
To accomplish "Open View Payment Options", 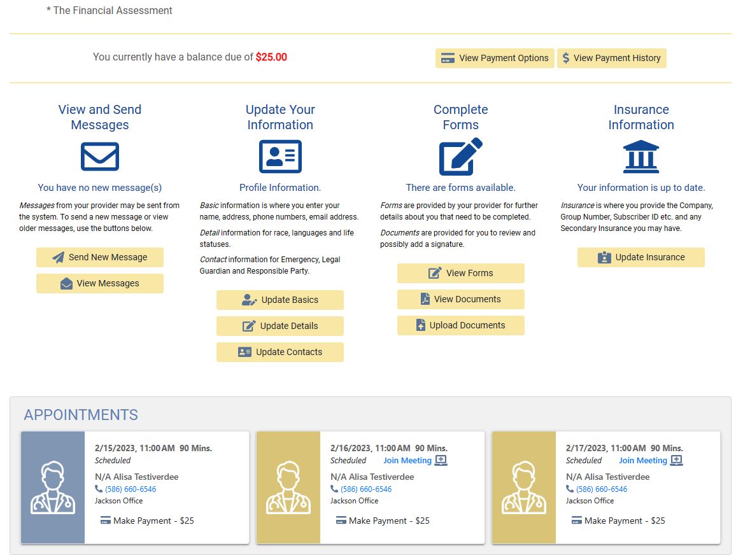I will (495, 58).
